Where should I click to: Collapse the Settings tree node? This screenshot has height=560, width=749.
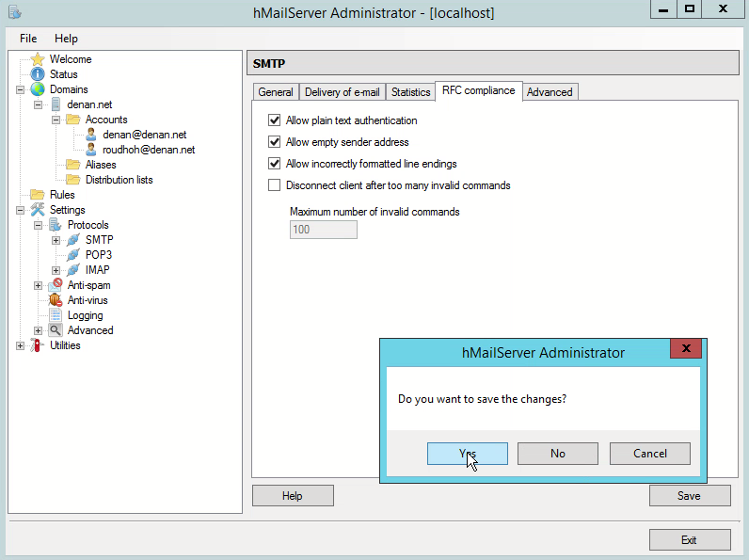[x=20, y=210]
